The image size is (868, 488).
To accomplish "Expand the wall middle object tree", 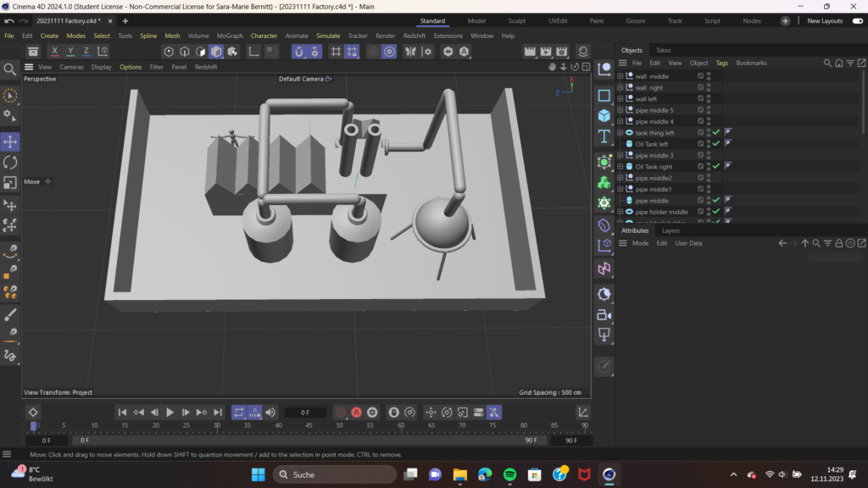I will pos(620,76).
